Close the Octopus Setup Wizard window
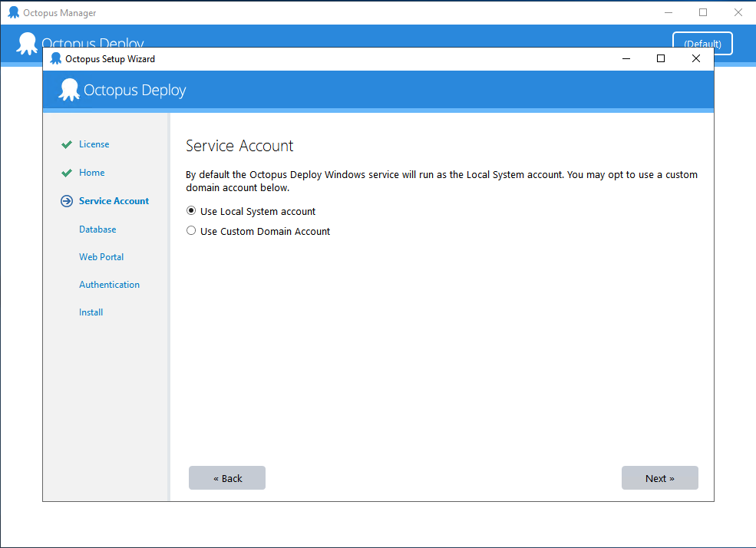Screen dimensions: 756x548 (695, 58)
